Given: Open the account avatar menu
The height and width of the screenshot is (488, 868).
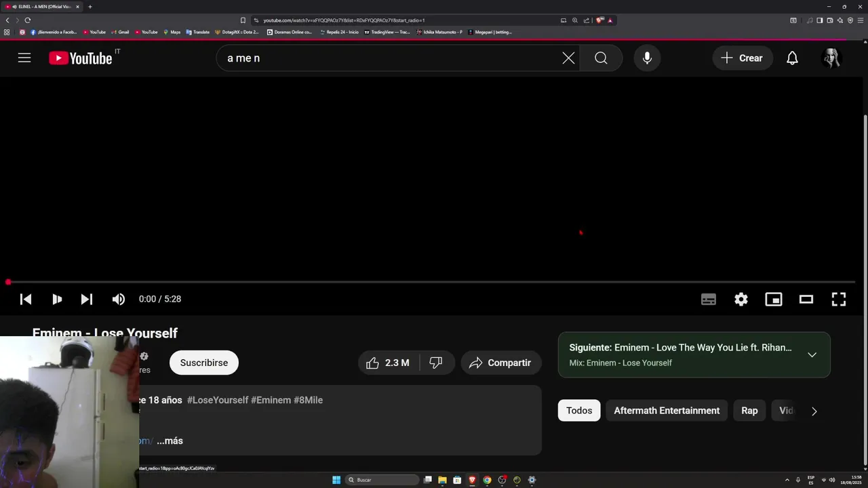Looking at the screenshot, I should click(x=831, y=58).
